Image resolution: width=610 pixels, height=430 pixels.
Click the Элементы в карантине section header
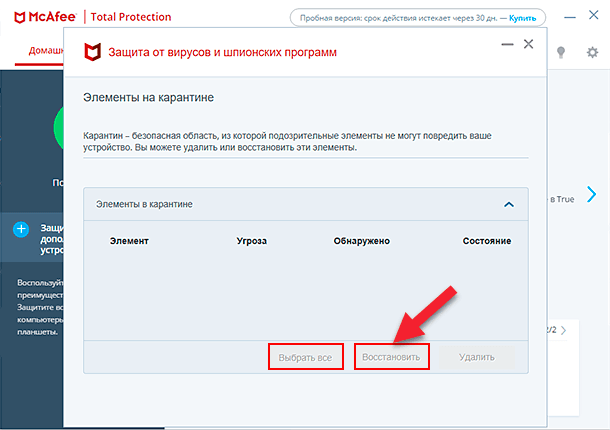tap(306, 204)
